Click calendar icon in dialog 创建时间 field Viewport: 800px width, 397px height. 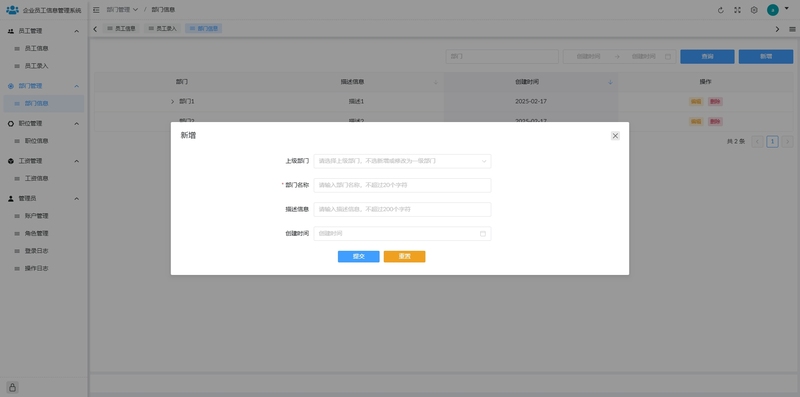[483, 234]
